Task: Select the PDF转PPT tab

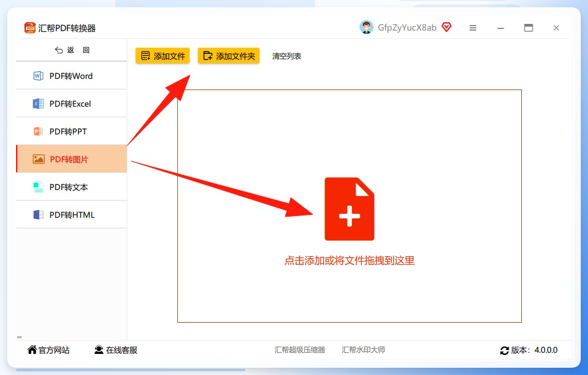Action: coord(71,131)
